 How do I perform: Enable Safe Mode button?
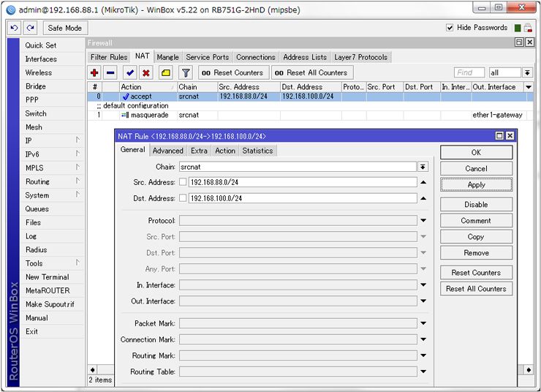[65, 28]
